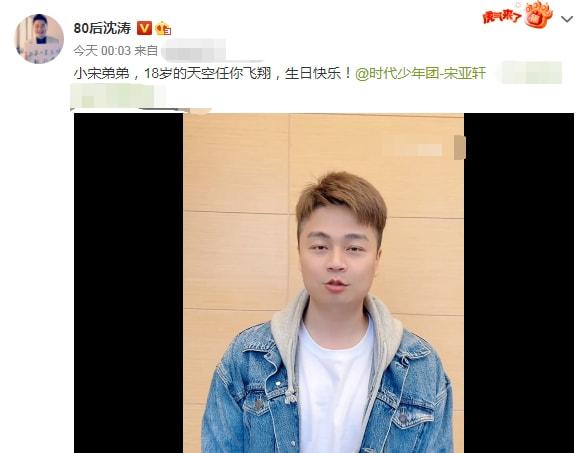
Task: Click the orange V verified badge
Action: click(x=144, y=28)
